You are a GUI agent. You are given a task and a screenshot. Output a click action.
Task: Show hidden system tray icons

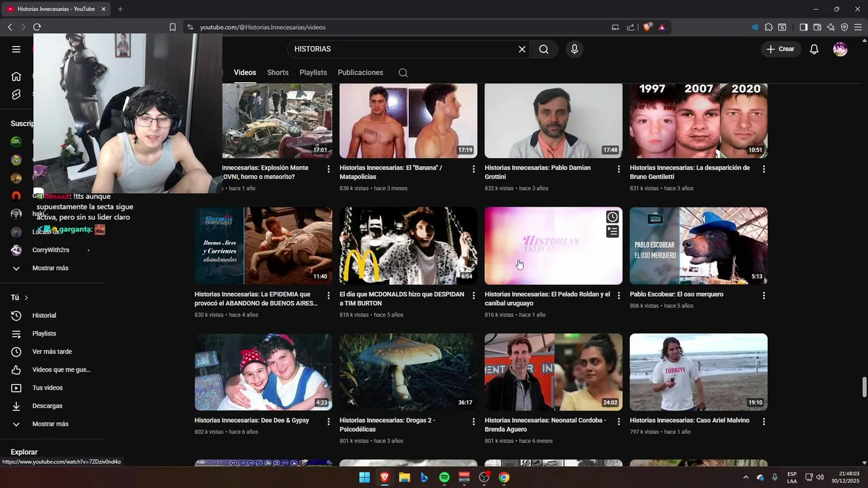pos(745,477)
